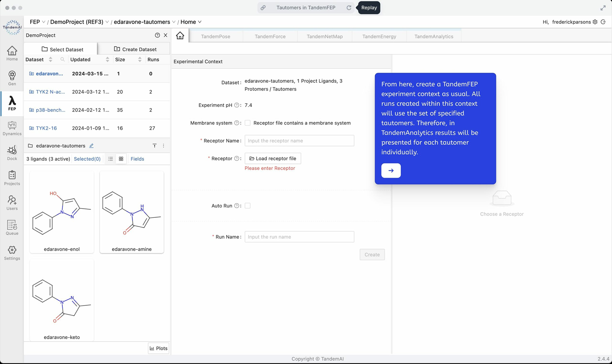The width and height of the screenshot is (612, 364).
Task: Click the Receptor Name input field
Action: (x=299, y=141)
